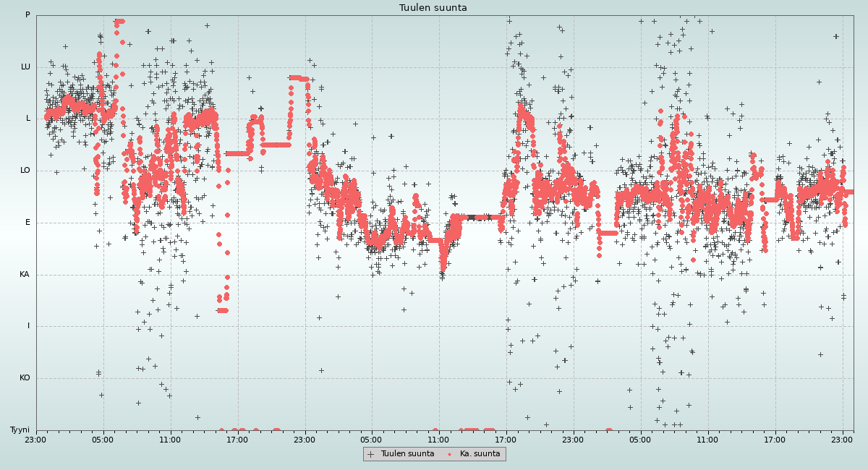Click the first '11:00' x-axis label
Screen dimensions: 868x470
170,440
